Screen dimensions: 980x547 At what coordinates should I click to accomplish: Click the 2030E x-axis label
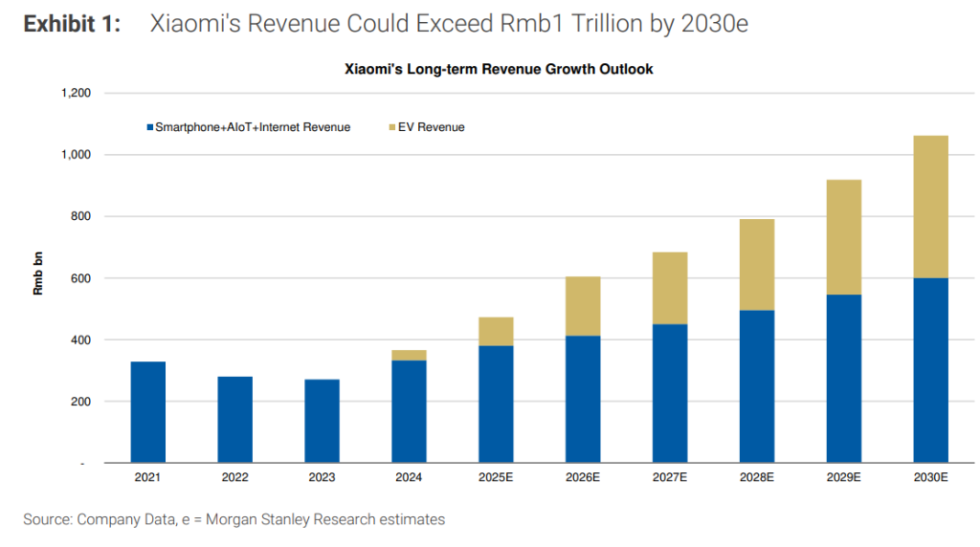[x=930, y=477]
